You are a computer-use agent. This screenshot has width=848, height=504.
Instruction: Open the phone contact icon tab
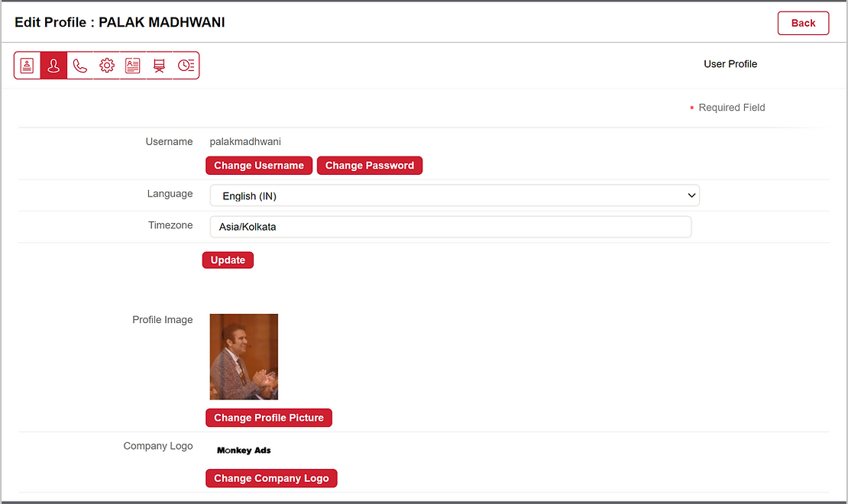(80, 66)
